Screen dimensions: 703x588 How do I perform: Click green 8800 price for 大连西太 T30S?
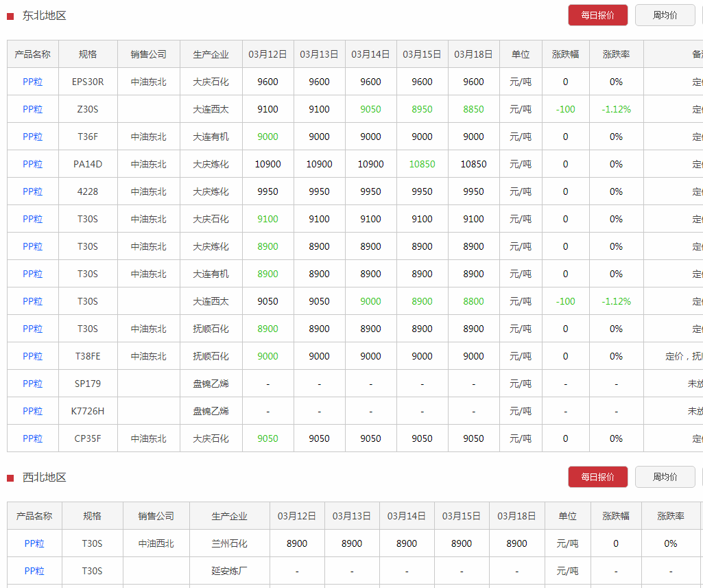click(x=474, y=301)
